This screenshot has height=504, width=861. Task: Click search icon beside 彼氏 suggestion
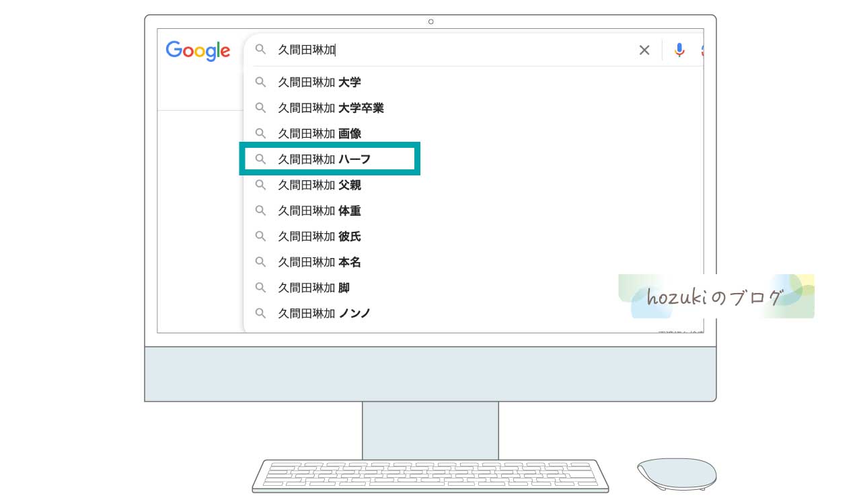(x=260, y=236)
